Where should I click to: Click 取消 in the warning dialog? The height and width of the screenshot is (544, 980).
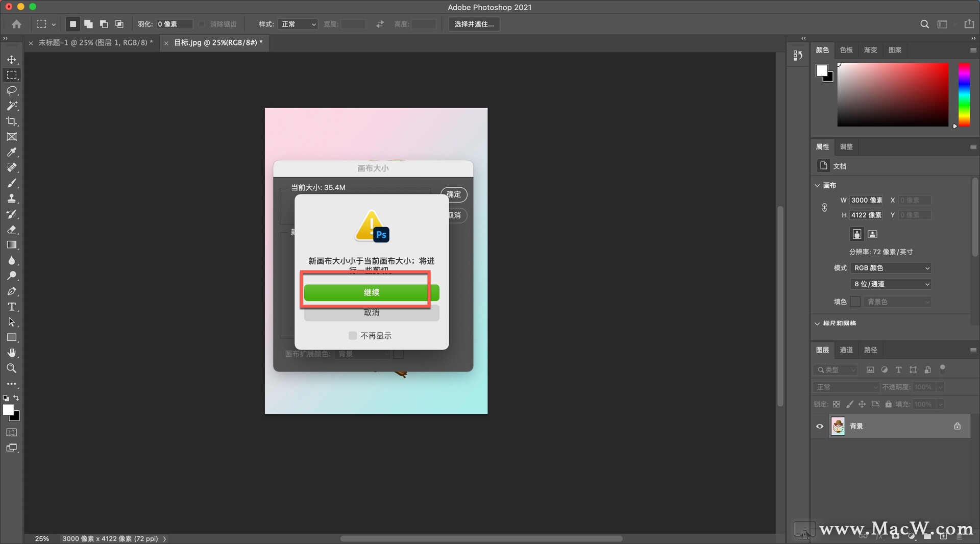click(x=371, y=313)
